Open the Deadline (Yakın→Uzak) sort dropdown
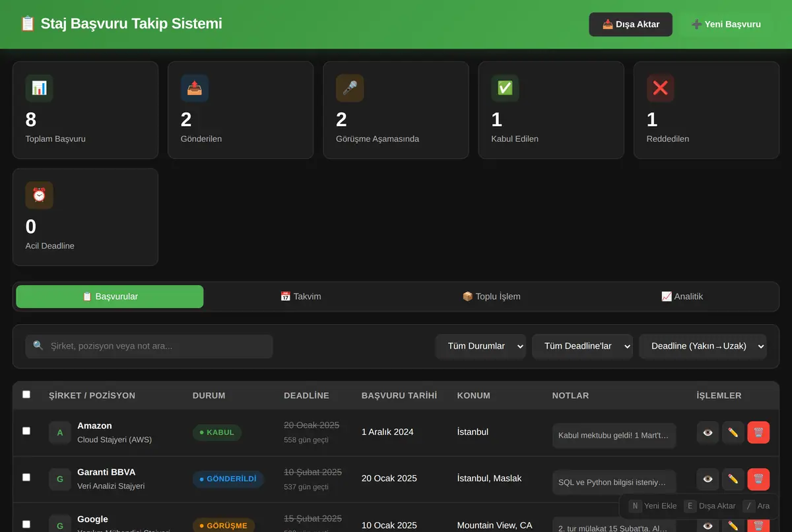This screenshot has width=792, height=532. [703, 347]
